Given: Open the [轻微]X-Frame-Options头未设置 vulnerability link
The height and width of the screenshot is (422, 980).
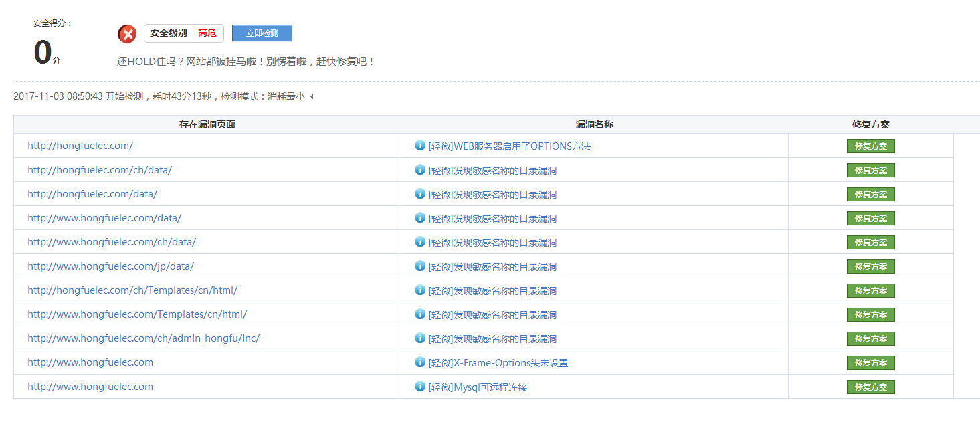Looking at the screenshot, I should click(498, 363).
